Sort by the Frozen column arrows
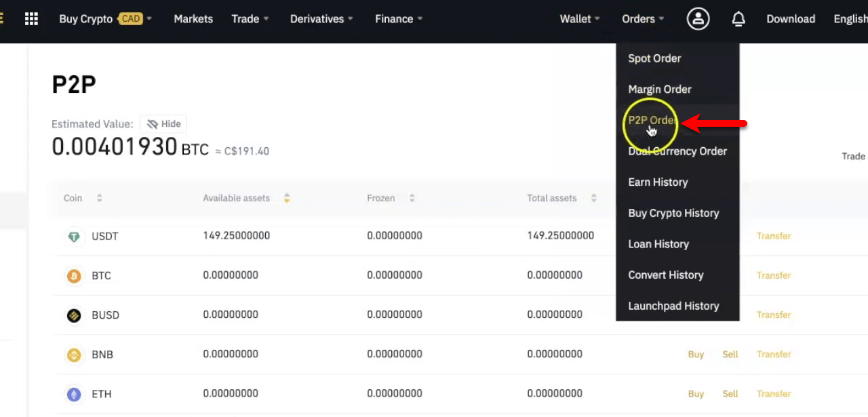The image size is (868, 417). [412, 198]
